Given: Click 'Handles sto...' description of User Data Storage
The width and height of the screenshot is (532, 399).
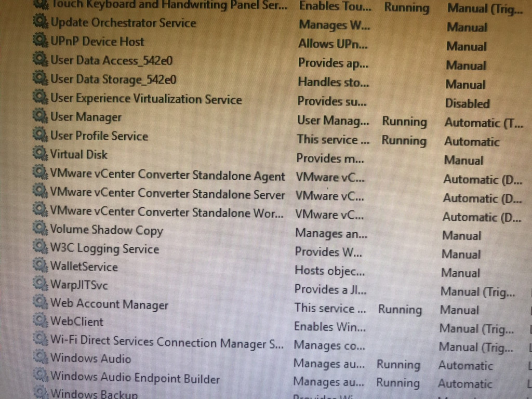Looking at the screenshot, I should pos(333,82).
